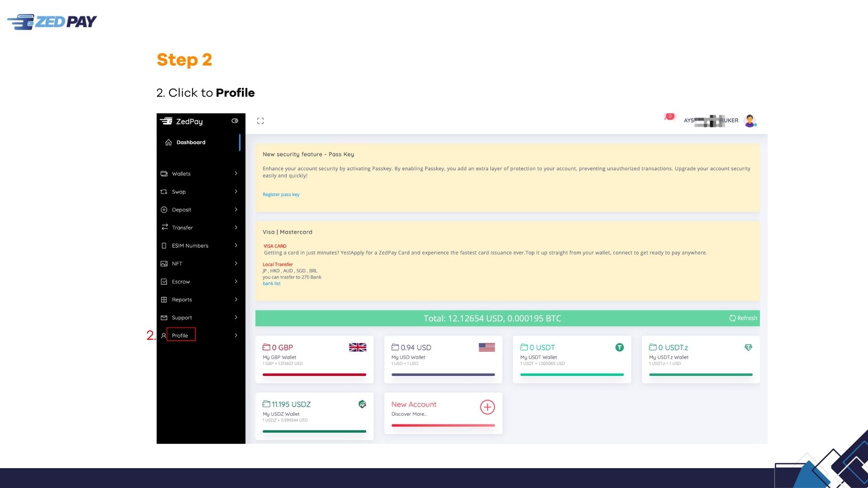Expand the Profile menu chevron
This screenshot has width=868, height=488.
click(x=236, y=335)
